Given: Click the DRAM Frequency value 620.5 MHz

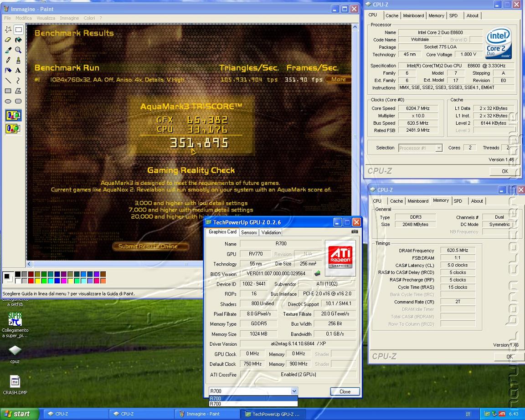Looking at the screenshot, I should point(458,251).
